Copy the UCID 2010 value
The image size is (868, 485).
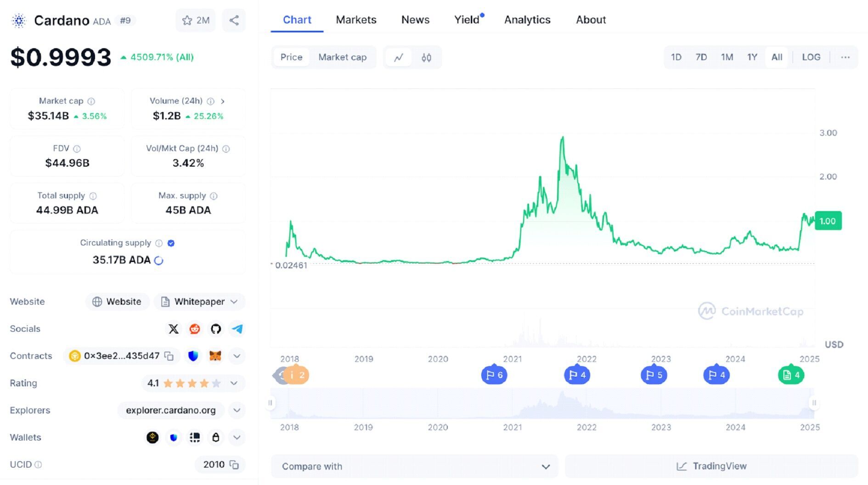pos(234,465)
